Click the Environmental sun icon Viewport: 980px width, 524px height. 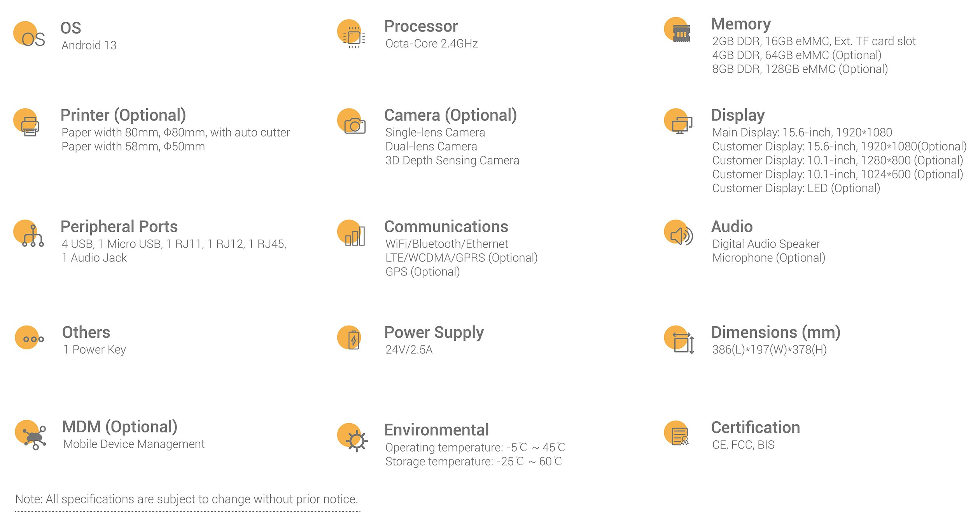[x=352, y=437]
